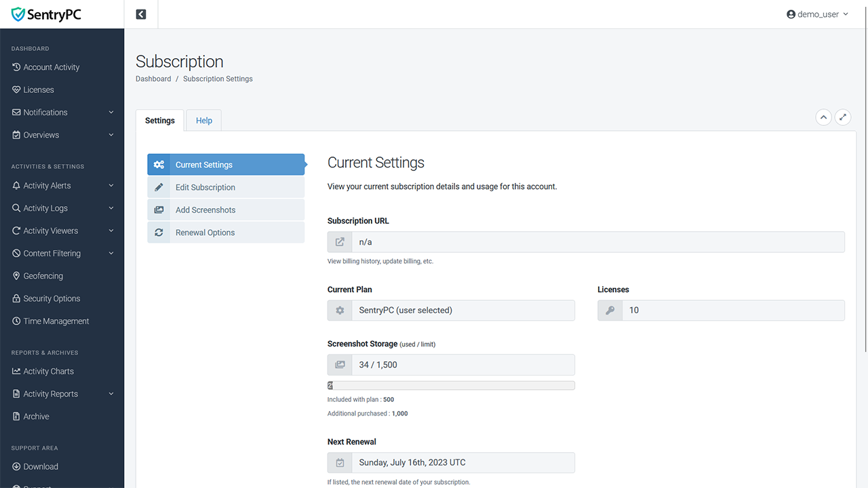This screenshot has width=868, height=488.
Task: Open the Add Screenshots section
Action: pyautogui.click(x=226, y=210)
